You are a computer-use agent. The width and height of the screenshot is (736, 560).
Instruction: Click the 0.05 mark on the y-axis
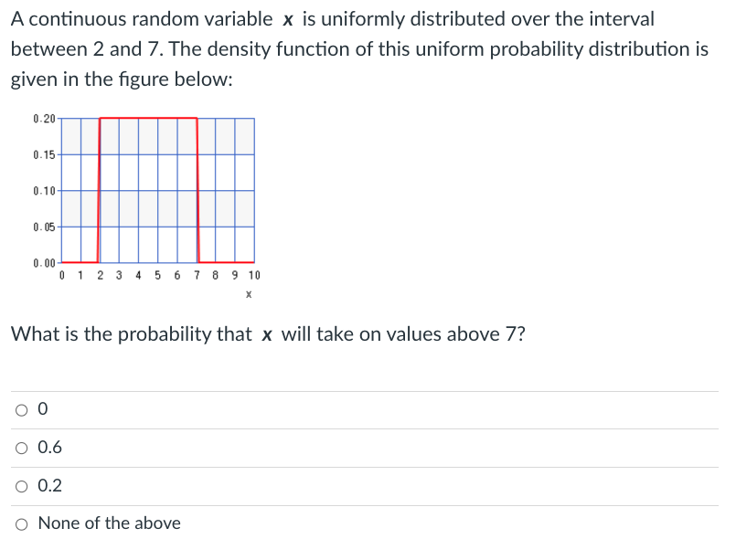click(x=44, y=226)
